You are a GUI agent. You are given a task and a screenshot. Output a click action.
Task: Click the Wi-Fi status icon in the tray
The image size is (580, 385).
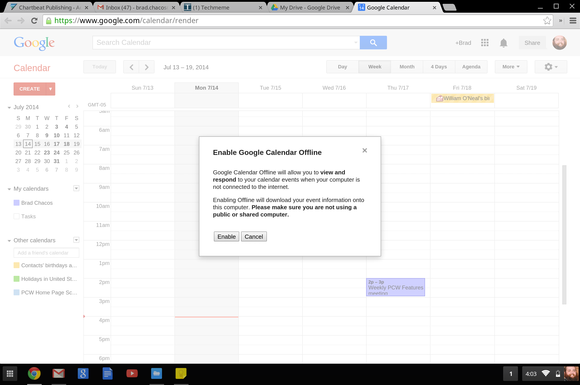546,374
